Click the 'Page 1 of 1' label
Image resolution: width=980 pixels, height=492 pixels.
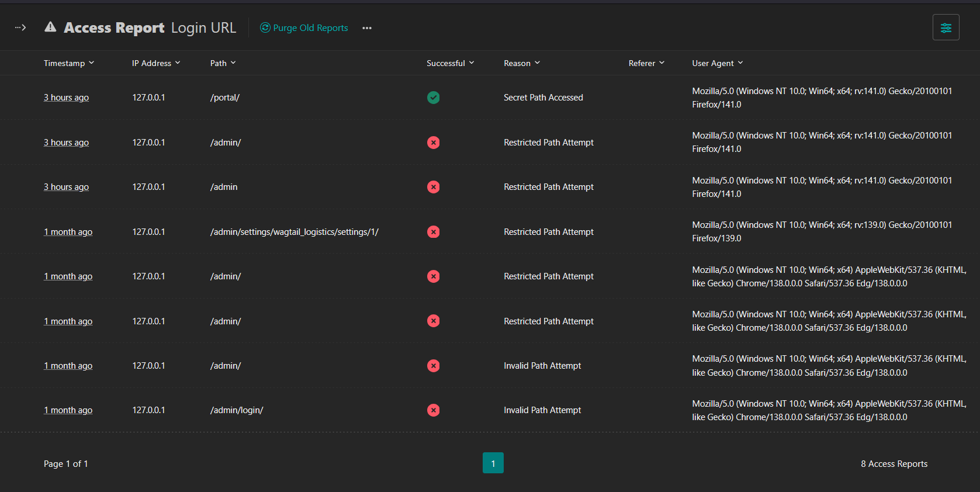[65, 463]
